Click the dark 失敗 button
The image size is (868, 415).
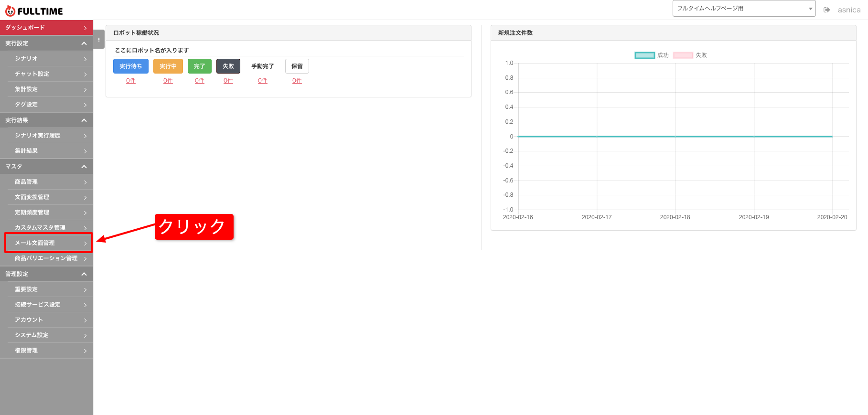pyautogui.click(x=228, y=66)
